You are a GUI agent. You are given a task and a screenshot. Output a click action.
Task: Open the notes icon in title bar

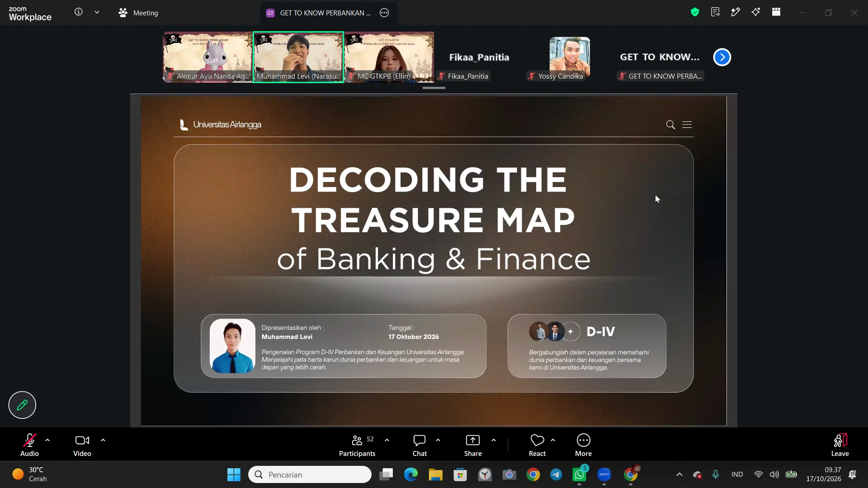[715, 12]
